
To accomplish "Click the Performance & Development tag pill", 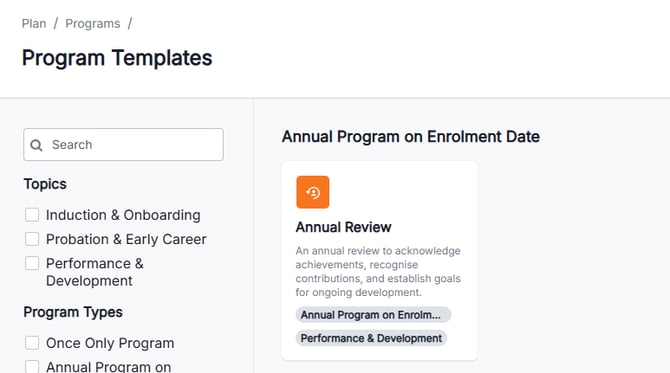I will pyautogui.click(x=371, y=338).
